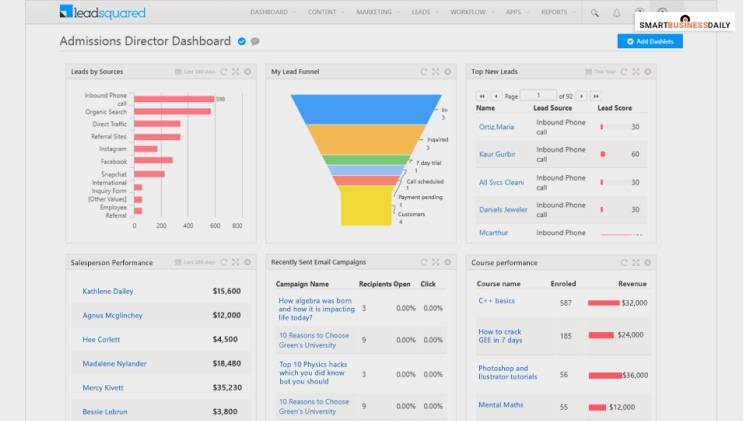
Task: Go to previous page of Top New Leads
Action: click(496, 96)
